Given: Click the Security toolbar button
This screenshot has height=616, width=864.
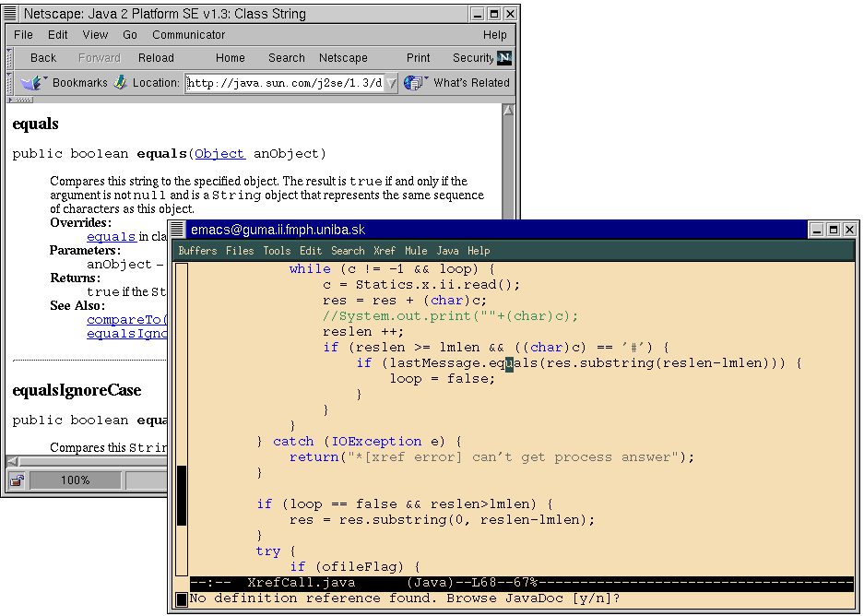Looking at the screenshot, I should click(473, 57).
